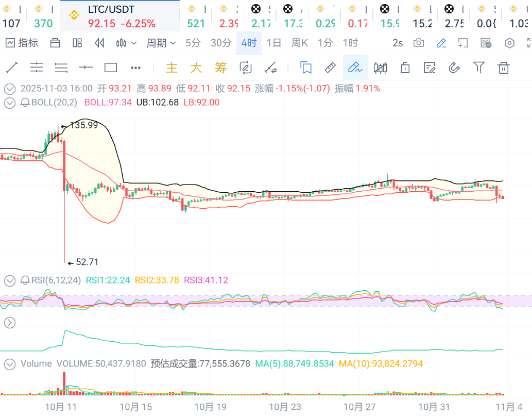Switch to the 1日 timeframe

pos(274,43)
